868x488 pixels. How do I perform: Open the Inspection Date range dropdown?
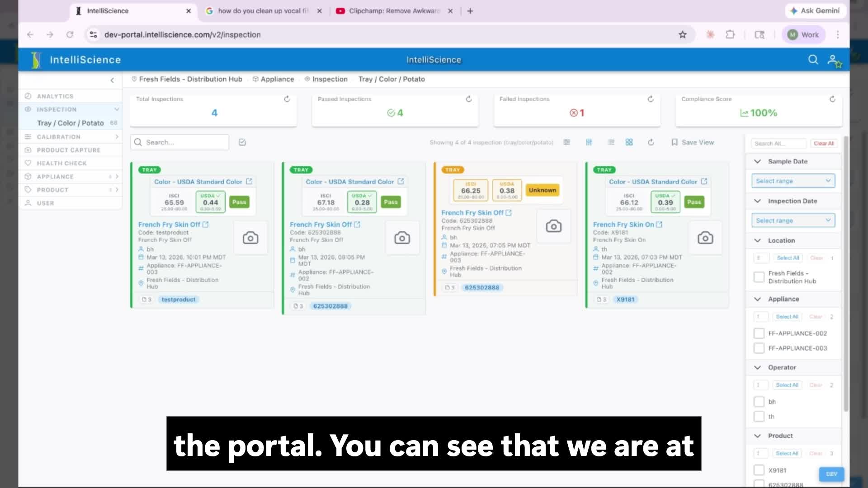point(793,221)
